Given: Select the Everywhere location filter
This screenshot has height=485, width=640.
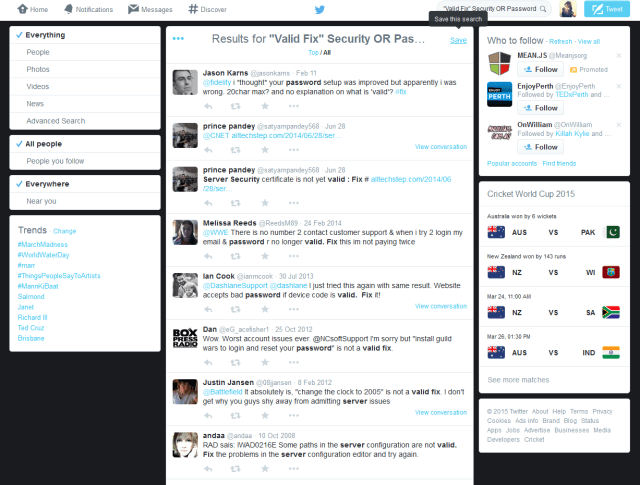Looking at the screenshot, I should pos(85,184).
